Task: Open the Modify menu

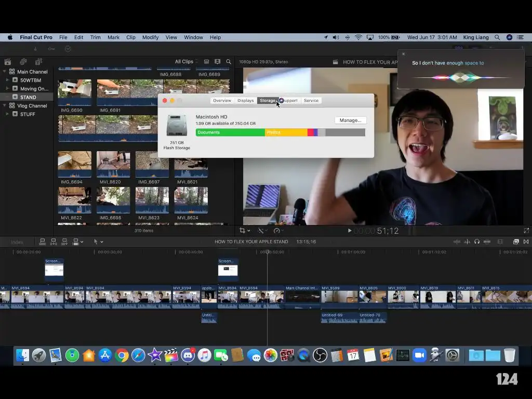Action: click(150, 37)
